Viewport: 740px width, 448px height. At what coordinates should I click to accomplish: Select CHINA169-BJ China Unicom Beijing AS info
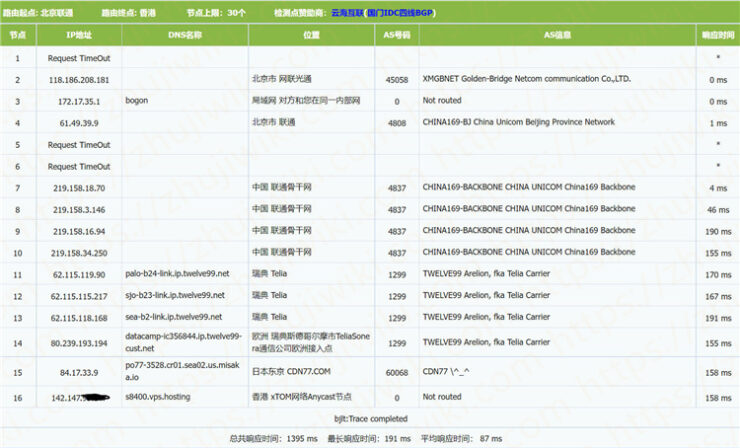[x=519, y=122]
